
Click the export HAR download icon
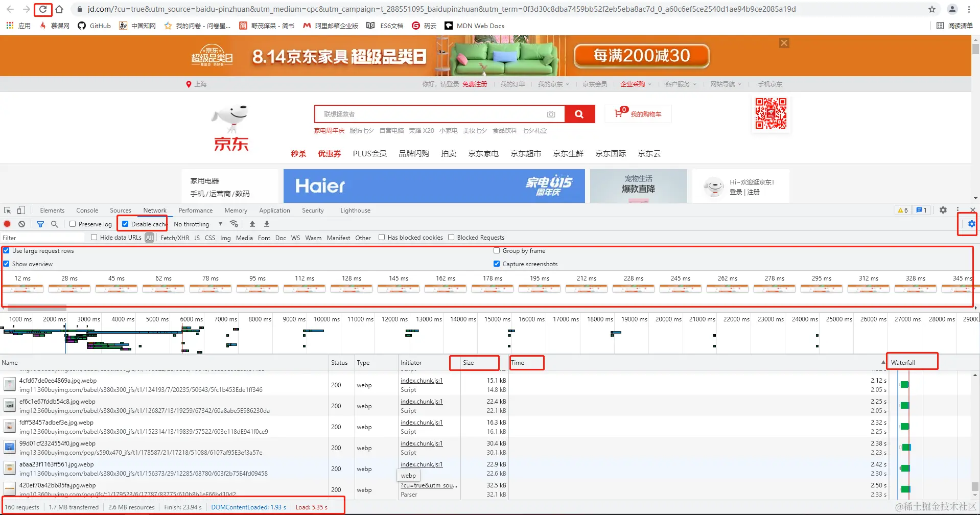point(267,224)
